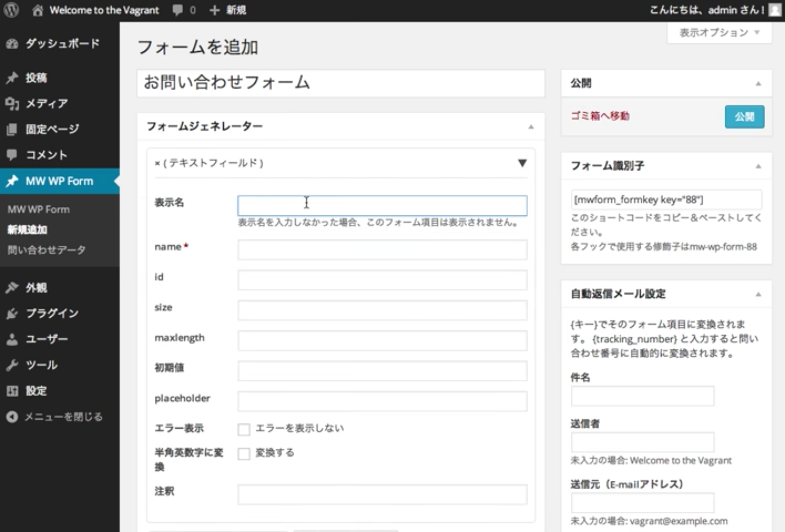Open 問い合わせデータ submenu item
This screenshot has width=785, height=532.
pos(46,250)
